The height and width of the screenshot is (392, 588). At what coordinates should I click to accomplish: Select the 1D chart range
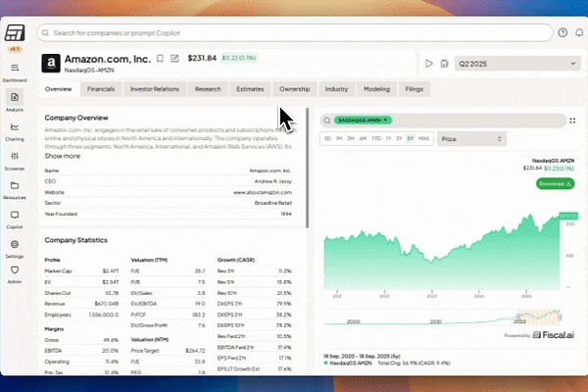tap(327, 139)
